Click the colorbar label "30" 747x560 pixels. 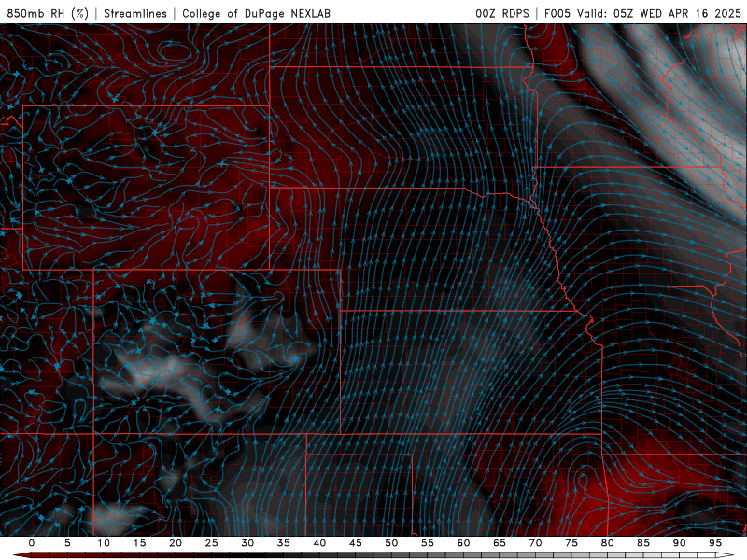point(247,543)
